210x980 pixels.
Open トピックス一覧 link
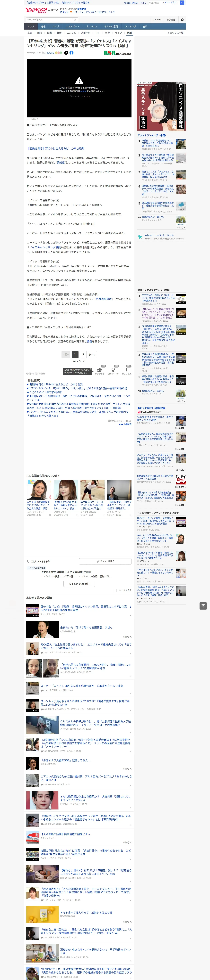tap(175, 33)
